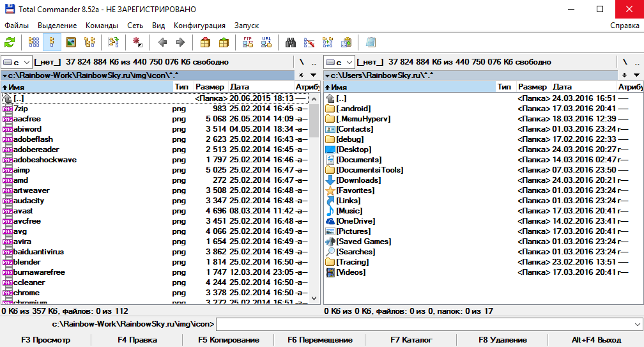Open the Справка help menu
Screen dimensions: 644x347
pyautogui.click(x=625, y=26)
